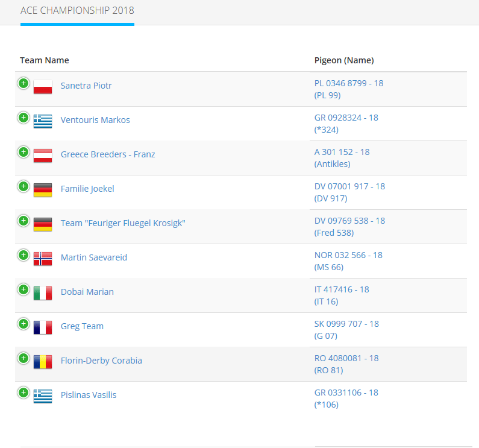Screen dimensions: 479x448
Task: Click the Romanian flag for Florin-Derby Corabia
Action: click(x=43, y=362)
